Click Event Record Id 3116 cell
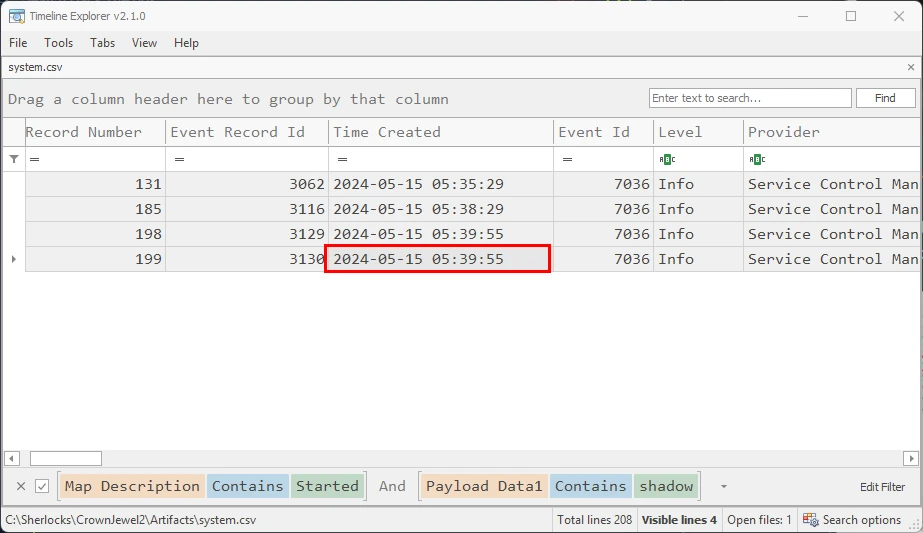 (x=247, y=209)
